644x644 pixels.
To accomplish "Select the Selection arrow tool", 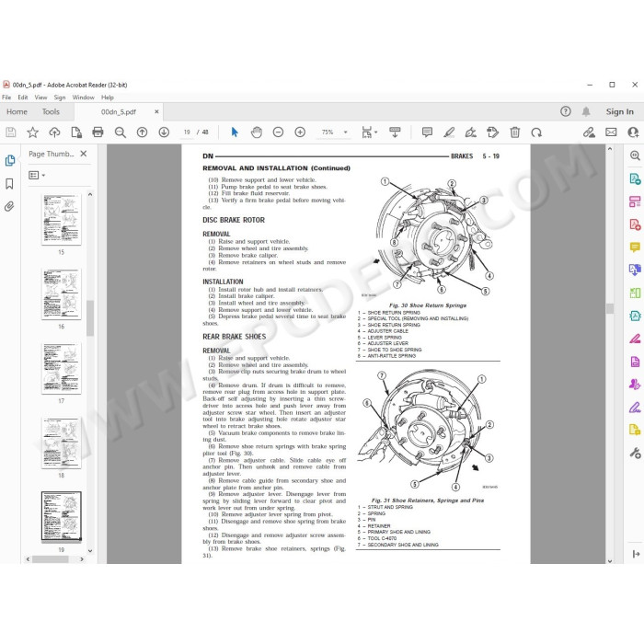I will (x=235, y=132).
